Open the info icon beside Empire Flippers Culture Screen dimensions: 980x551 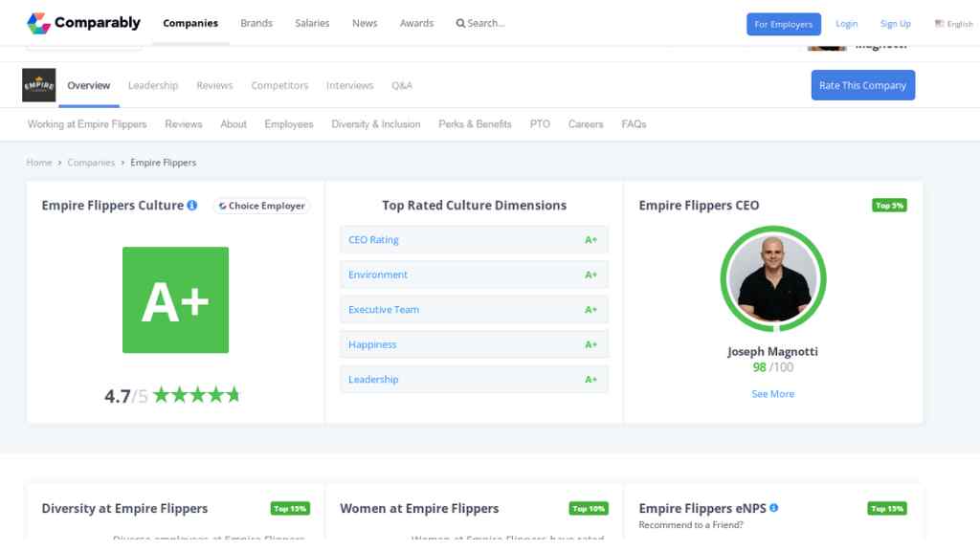click(191, 205)
